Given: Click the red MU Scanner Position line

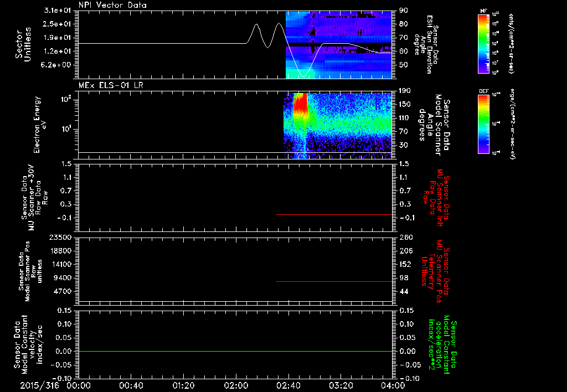Looking at the screenshot, I should 334,281.
